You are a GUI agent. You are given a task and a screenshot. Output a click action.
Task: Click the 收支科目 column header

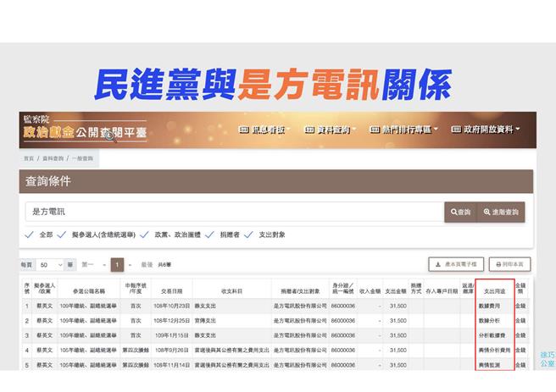click(x=232, y=291)
